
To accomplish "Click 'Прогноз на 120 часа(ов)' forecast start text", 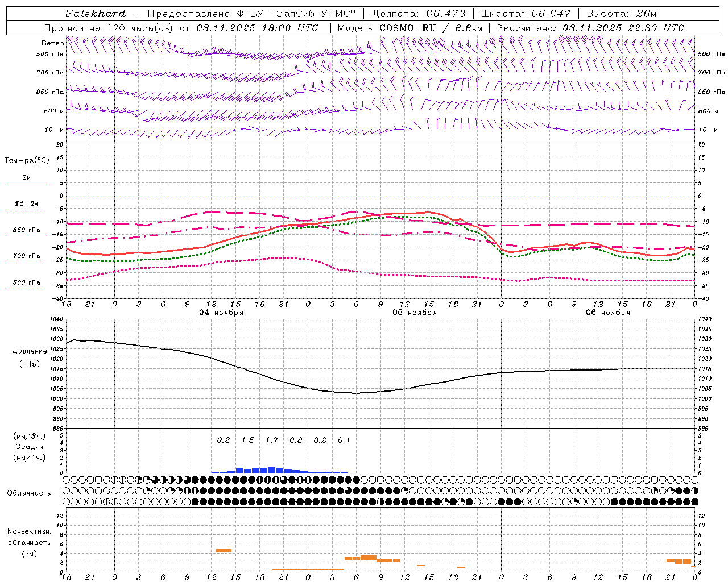I will coord(109,28).
